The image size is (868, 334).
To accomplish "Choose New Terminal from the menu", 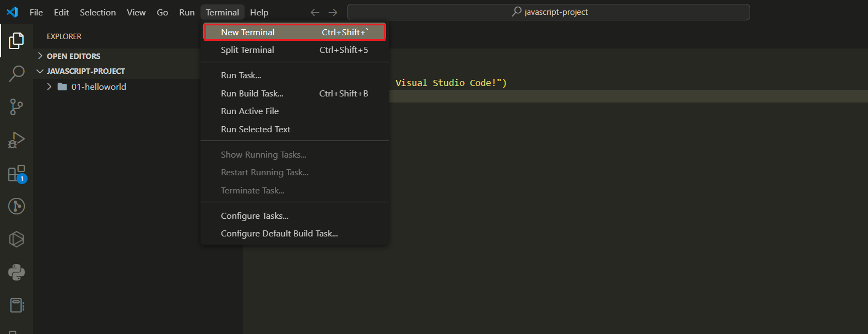I will point(295,32).
